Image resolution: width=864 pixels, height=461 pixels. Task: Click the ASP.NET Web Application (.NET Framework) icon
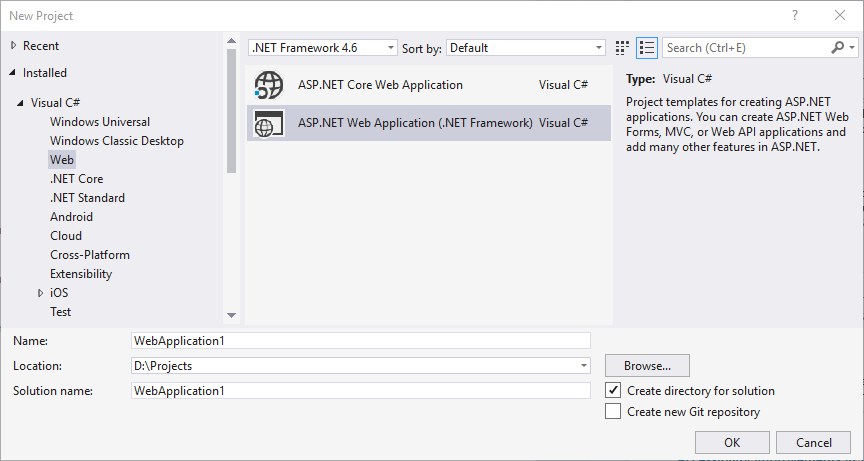pos(268,123)
